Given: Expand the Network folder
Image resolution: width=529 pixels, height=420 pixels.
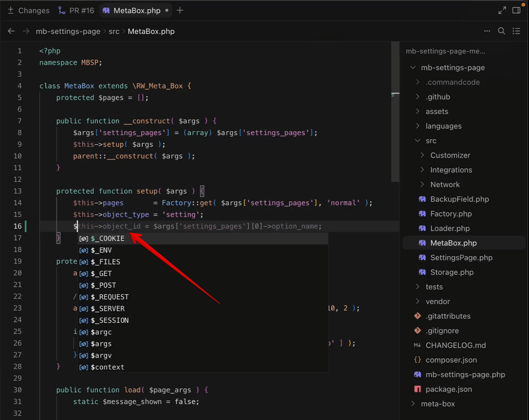Looking at the screenshot, I should [x=422, y=185].
